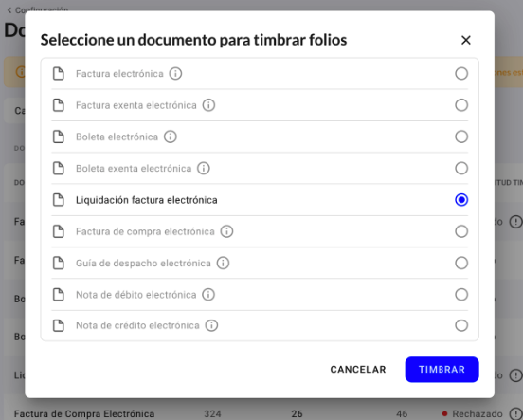Click info icon next to Nota de débito electrónica
The image size is (523, 420).
[208, 295]
